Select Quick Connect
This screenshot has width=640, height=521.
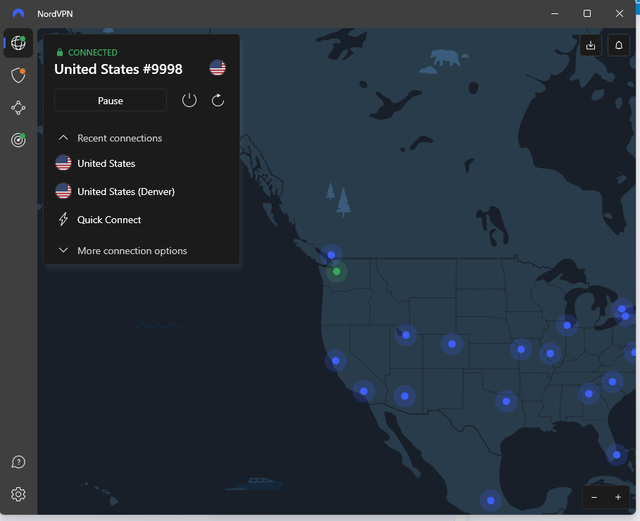[141, 220]
